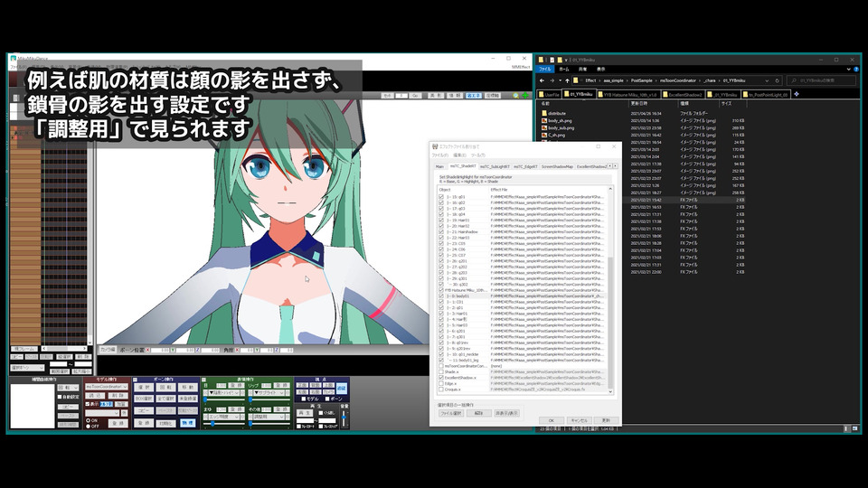The width and height of the screenshot is (868, 488).
Task: Go up one folder level in Explorer
Action: [x=568, y=80]
